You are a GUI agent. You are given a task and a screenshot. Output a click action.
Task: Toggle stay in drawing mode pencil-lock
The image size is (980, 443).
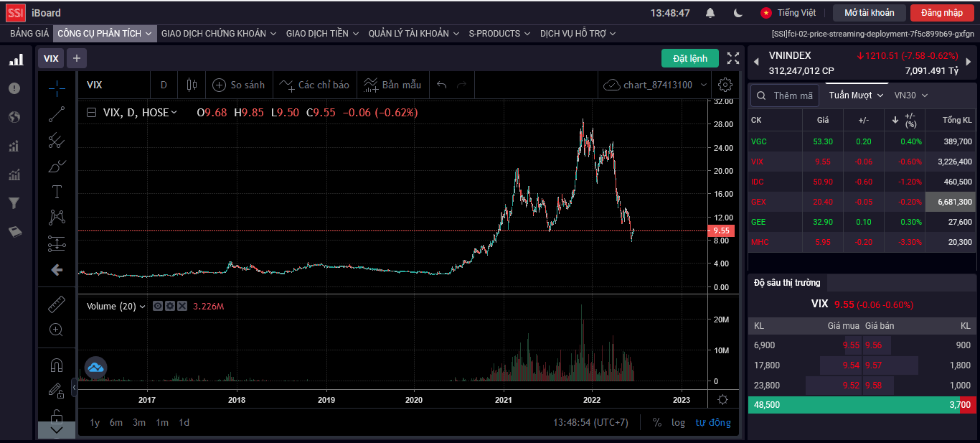57,391
